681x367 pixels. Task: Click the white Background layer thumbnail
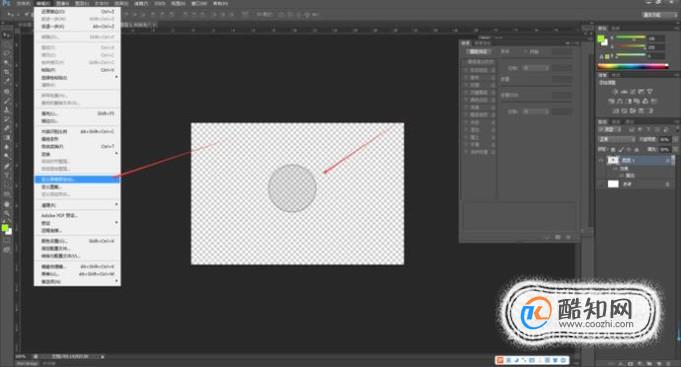(x=613, y=184)
